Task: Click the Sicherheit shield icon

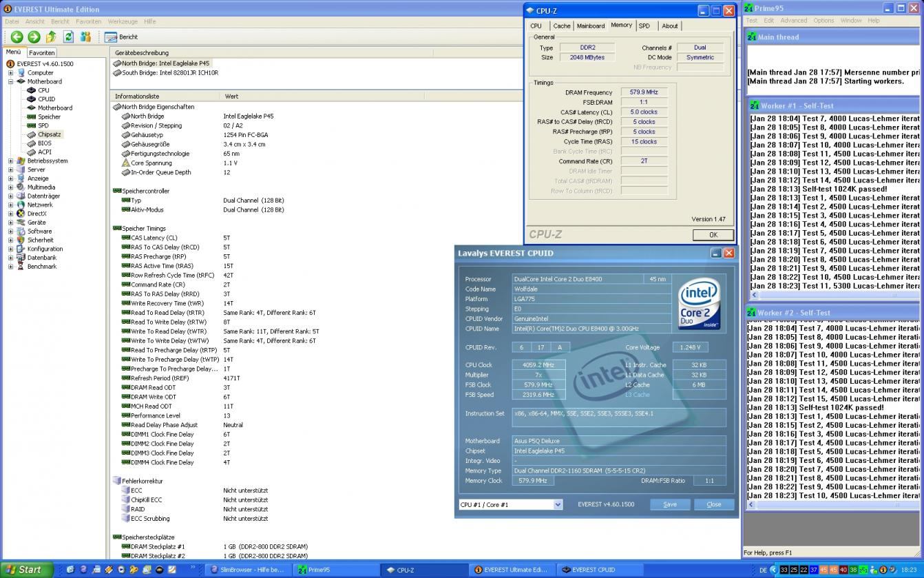Action: coord(21,240)
